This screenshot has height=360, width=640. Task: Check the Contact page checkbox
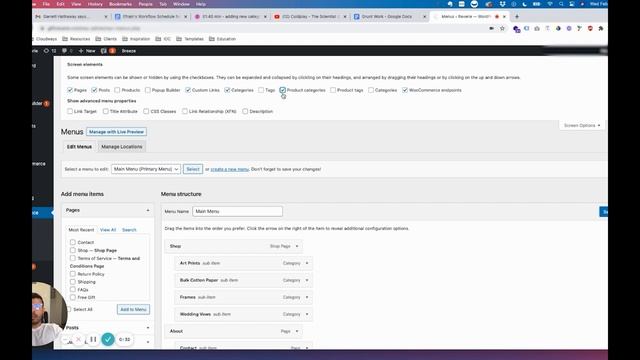[73, 242]
